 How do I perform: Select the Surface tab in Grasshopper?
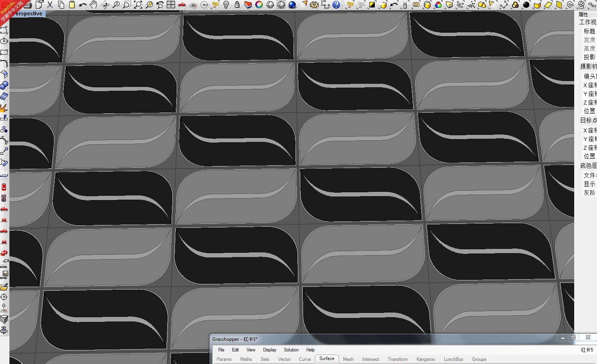(x=327, y=358)
